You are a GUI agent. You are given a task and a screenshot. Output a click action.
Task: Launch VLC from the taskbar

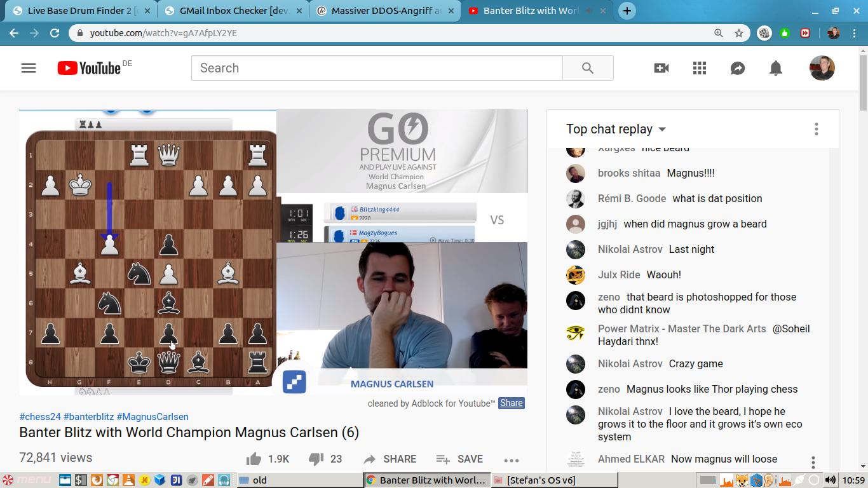(128, 480)
